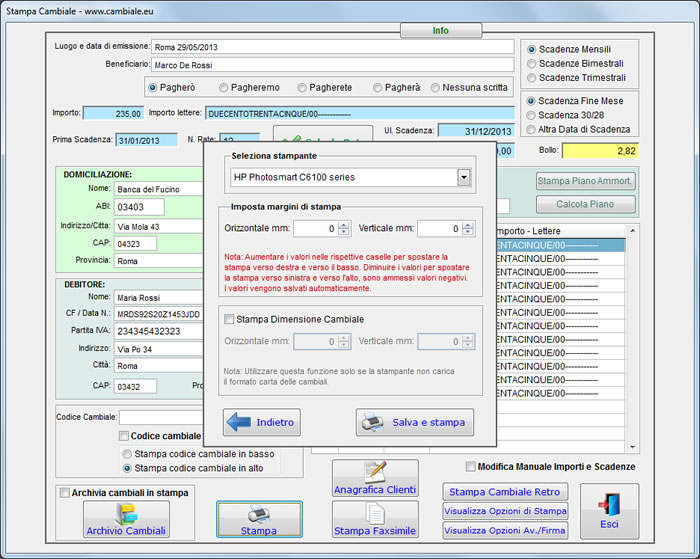The image size is (700, 559).
Task: Enable Archivia cambiali in stampa checkbox
Action: [65, 492]
